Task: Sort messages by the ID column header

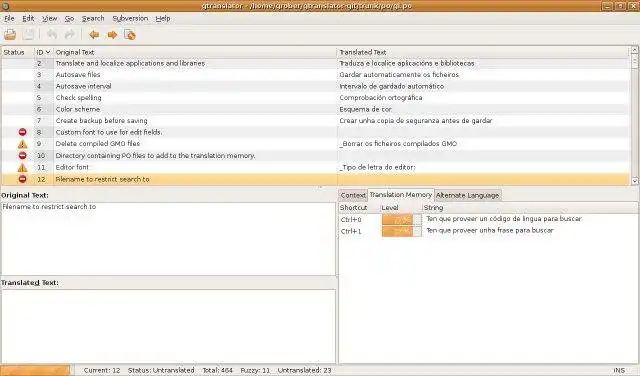Action: click(x=43, y=52)
